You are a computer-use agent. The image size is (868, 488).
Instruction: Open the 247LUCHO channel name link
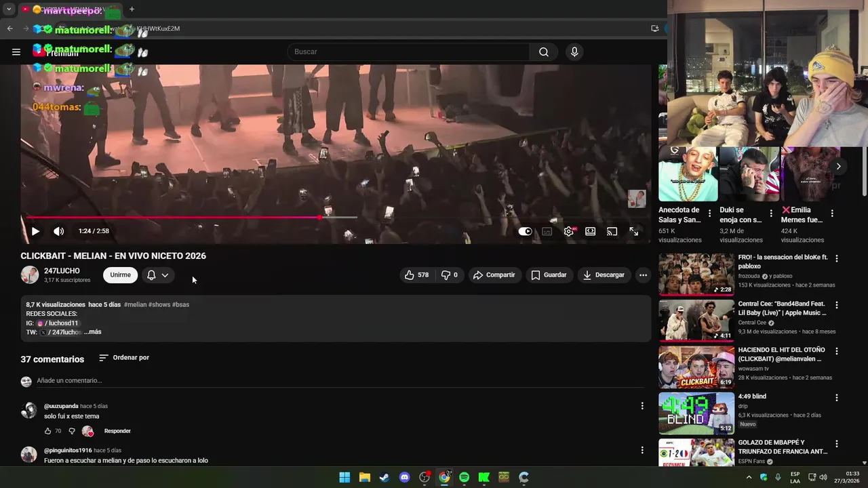point(62,270)
